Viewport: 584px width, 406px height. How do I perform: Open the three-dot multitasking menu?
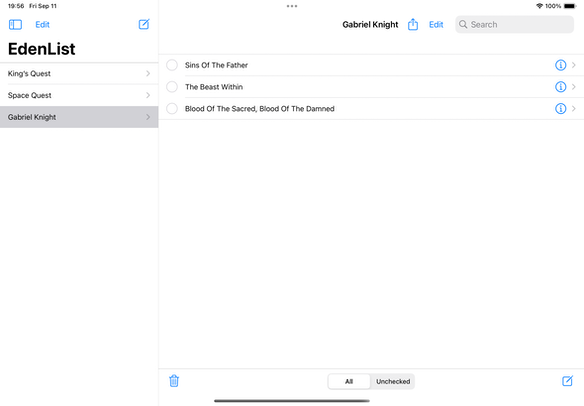coord(292,6)
